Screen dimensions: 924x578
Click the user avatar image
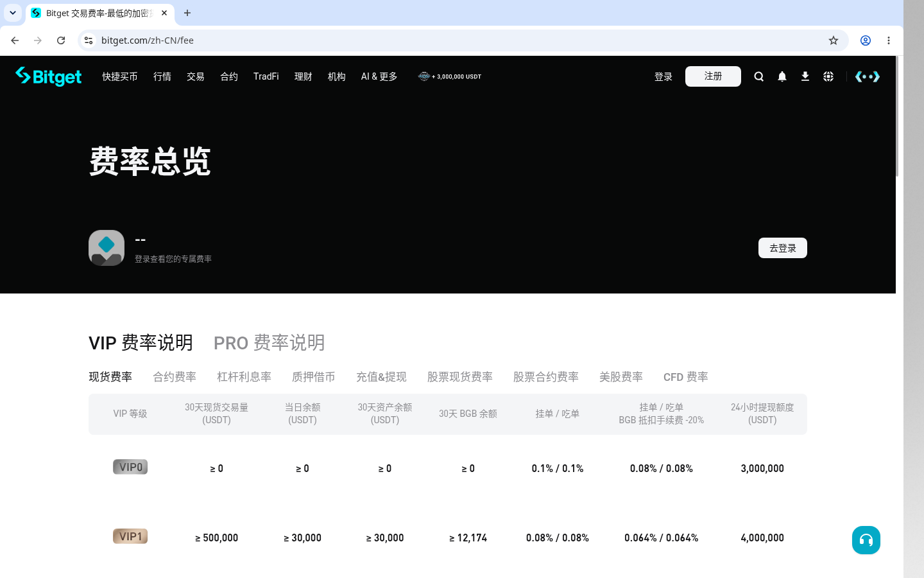point(107,248)
